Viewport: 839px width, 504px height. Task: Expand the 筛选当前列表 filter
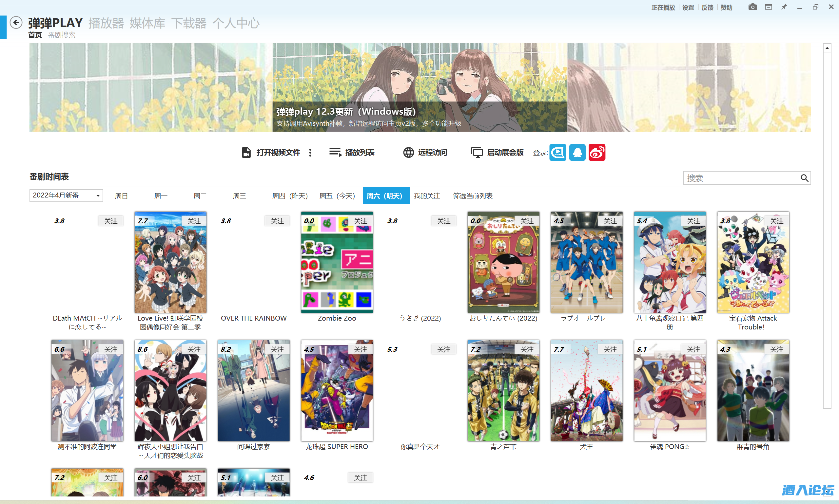pyautogui.click(x=472, y=196)
